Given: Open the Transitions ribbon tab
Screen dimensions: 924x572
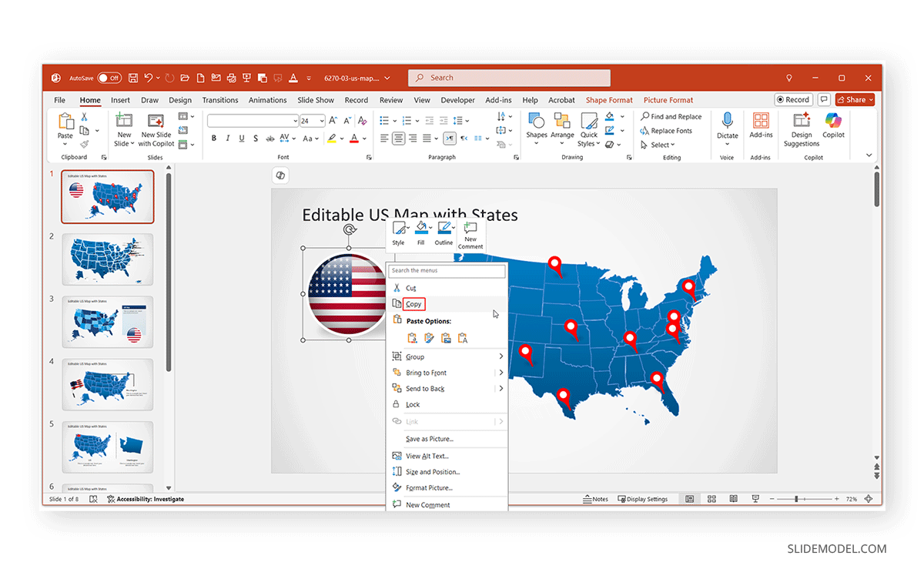Looking at the screenshot, I should [x=220, y=100].
